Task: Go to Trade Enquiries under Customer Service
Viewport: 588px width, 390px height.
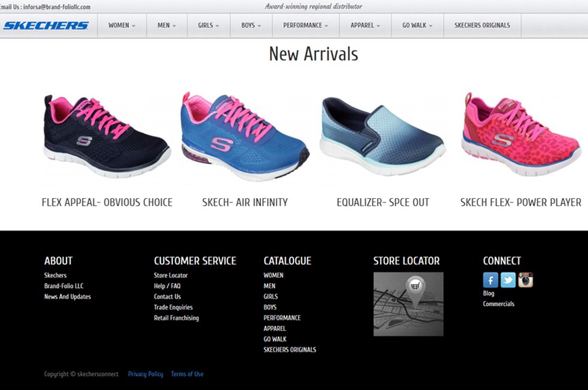Action: click(173, 307)
